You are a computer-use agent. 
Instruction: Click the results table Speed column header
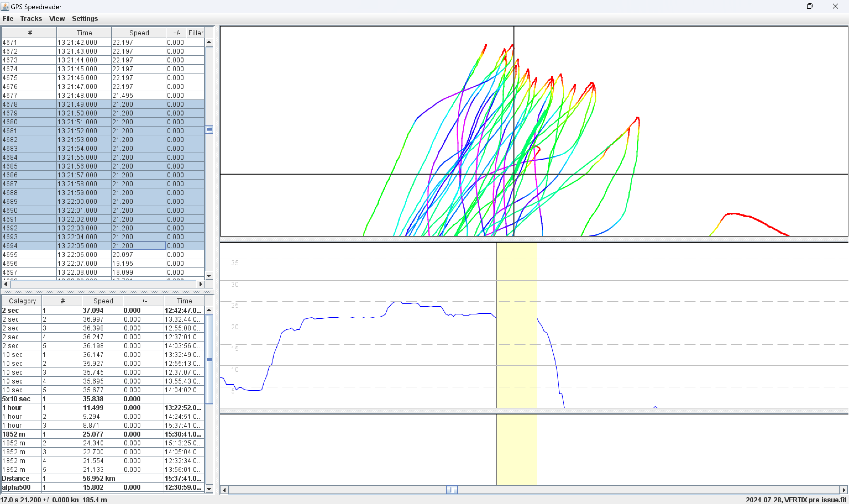point(103,301)
